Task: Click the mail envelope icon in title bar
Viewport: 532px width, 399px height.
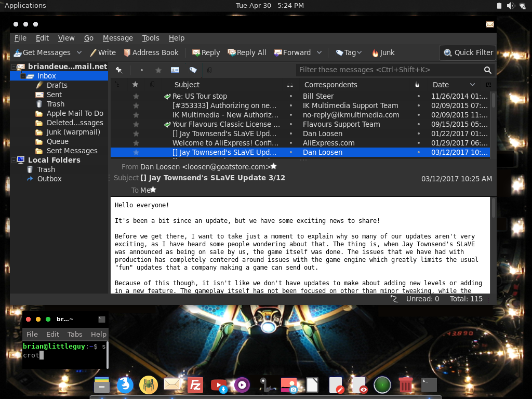Action: coord(489,24)
